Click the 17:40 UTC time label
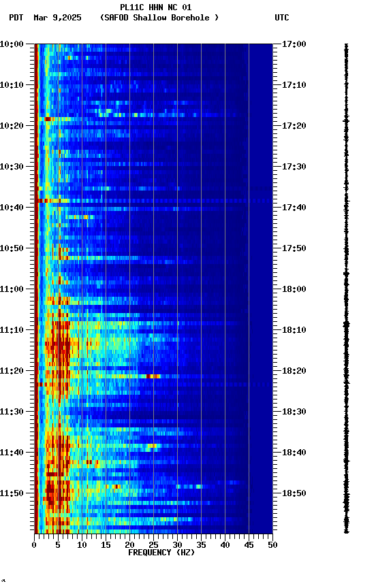376x588 pixels. coord(294,208)
